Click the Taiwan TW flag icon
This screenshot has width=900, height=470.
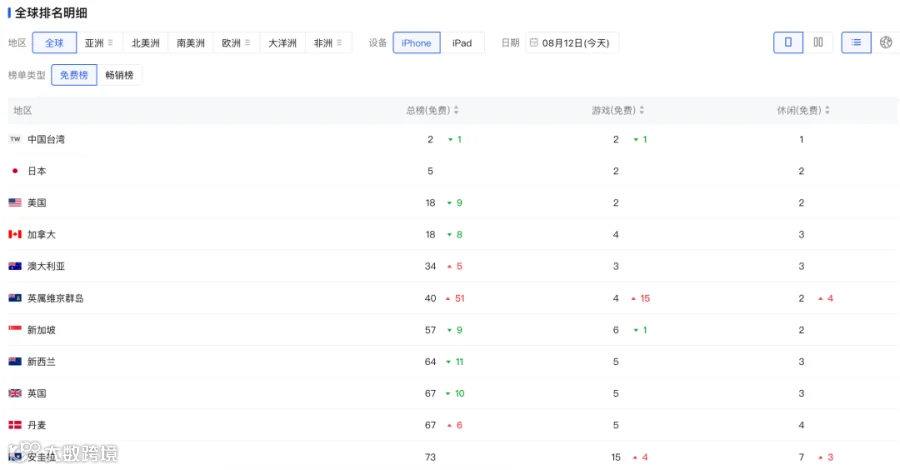pos(15,139)
